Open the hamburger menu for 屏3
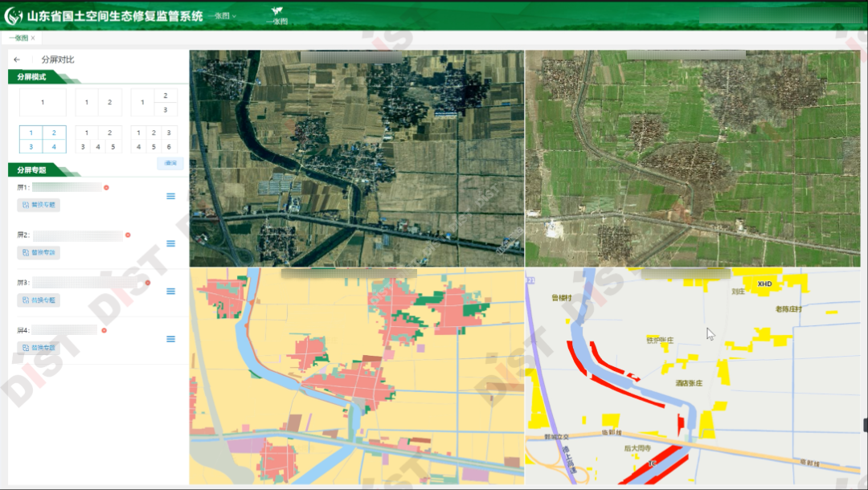This screenshot has width=868, height=490. pyautogui.click(x=170, y=291)
